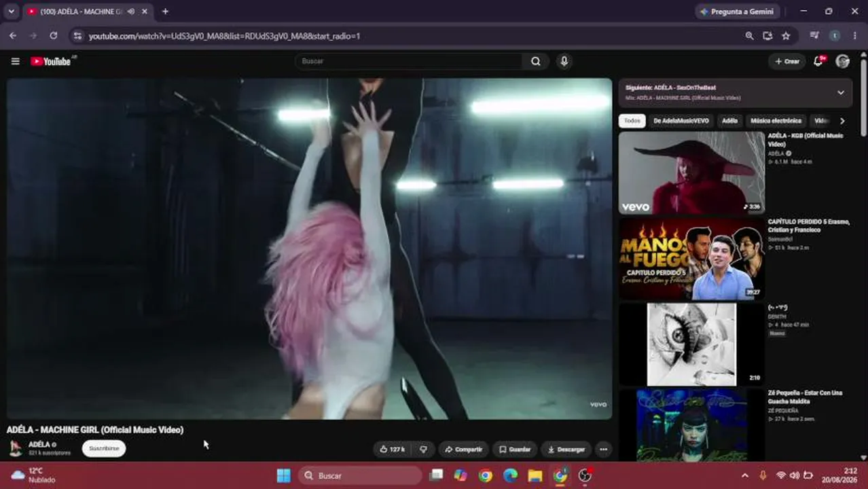
Task: Open the Manos al Fuego Capítulo Perdido thumbnail
Action: 691,259
